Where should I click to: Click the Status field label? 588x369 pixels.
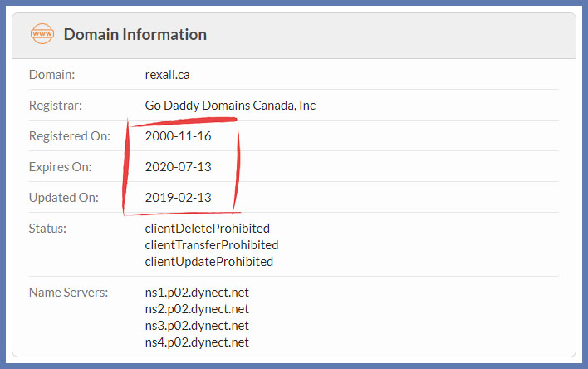pos(47,229)
